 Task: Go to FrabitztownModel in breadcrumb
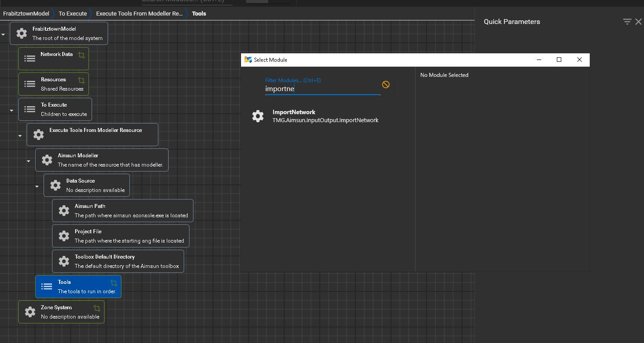[26, 13]
